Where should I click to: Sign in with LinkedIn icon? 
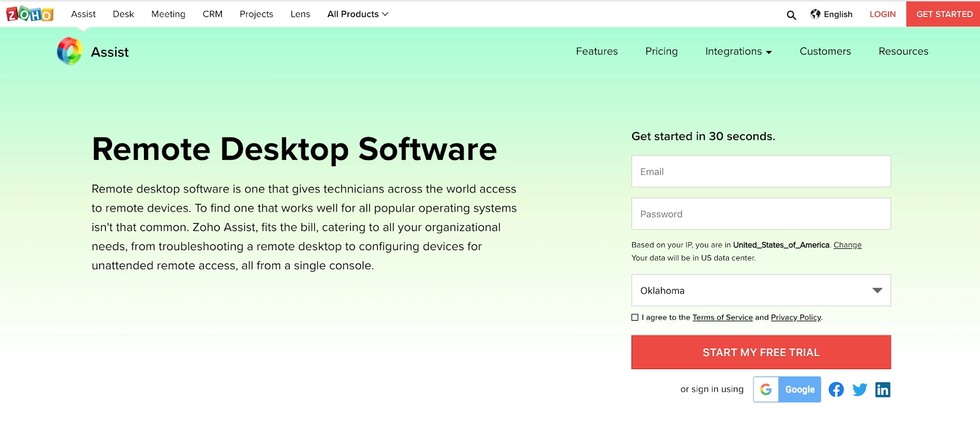(x=883, y=389)
